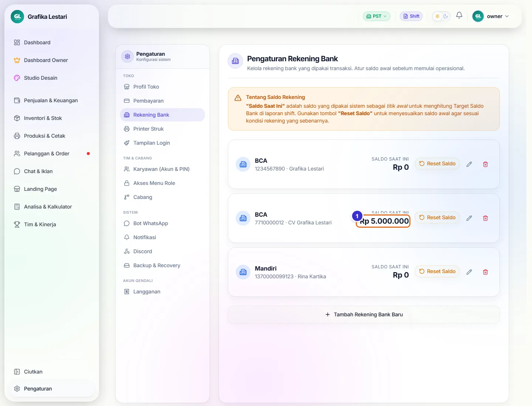Edit the first BCA account
Image resolution: width=532 pixels, height=406 pixels.
coord(469,164)
